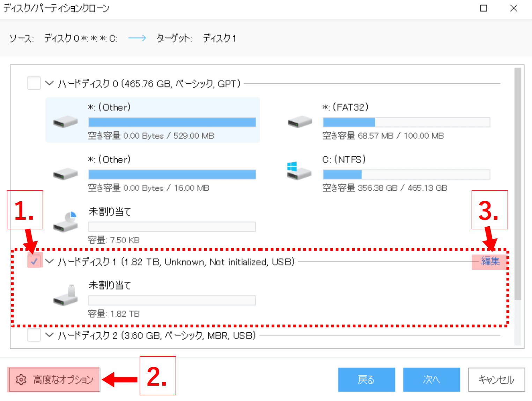Viewport: 532px width, 401px height.
Task: Uncheck the ハードディスク 1 checkbox
Action: tap(34, 261)
